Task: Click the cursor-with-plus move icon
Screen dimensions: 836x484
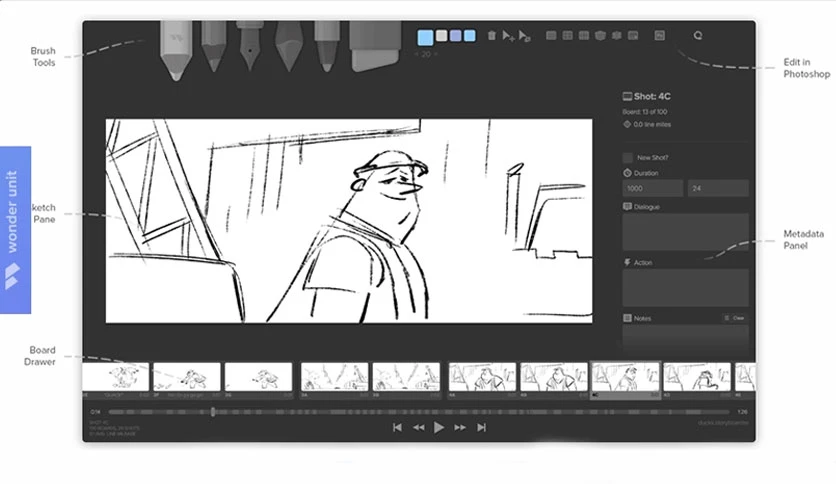Action: tap(508, 36)
